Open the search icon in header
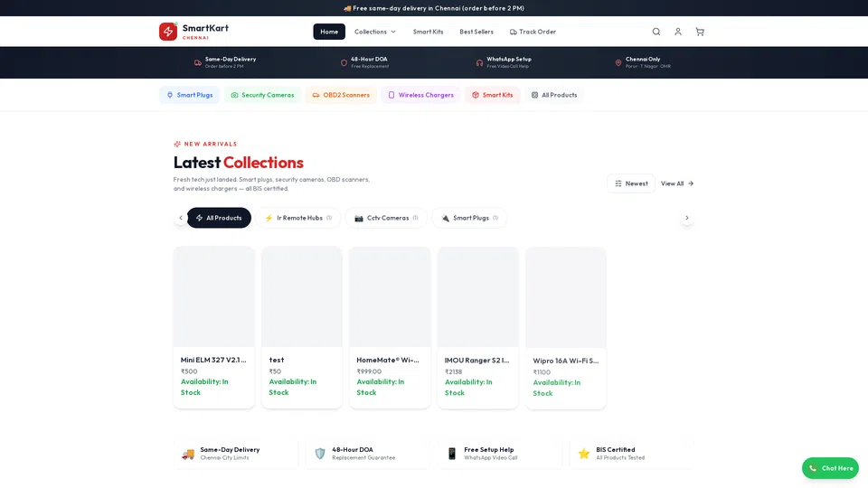Screen dimensions: 868x488 tap(656, 32)
